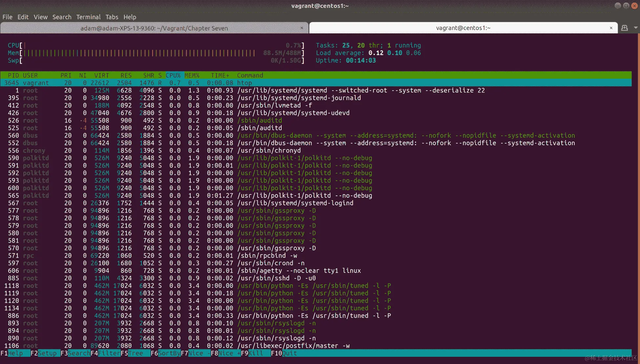Open the Tabs menu

coord(112,17)
